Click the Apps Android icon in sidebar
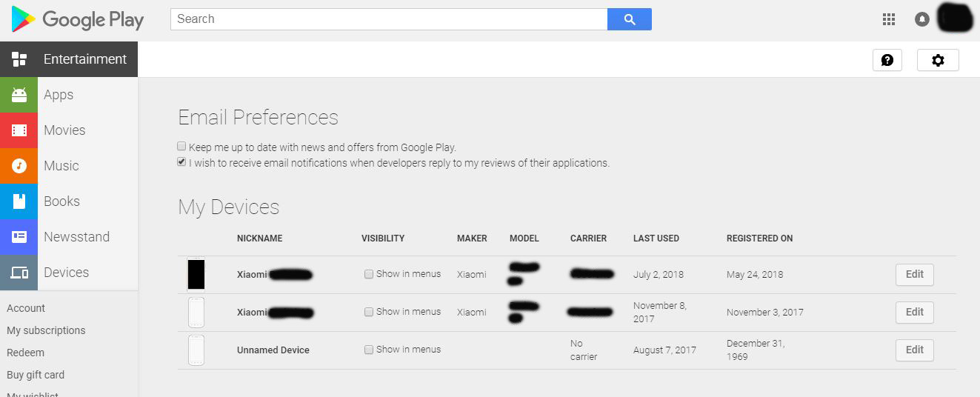Viewport: 980px width, 397px height. pyautogui.click(x=19, y=95)
